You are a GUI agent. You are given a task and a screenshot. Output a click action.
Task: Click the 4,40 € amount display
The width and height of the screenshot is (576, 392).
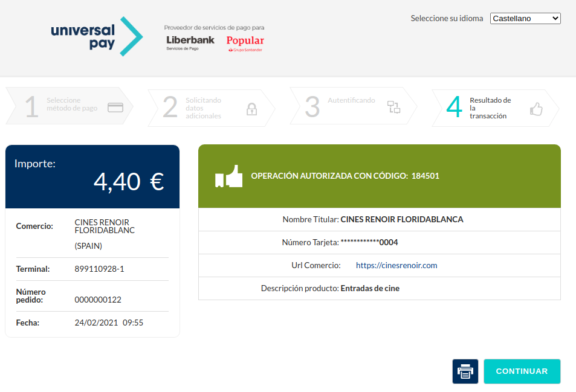(x=129, y=181)
